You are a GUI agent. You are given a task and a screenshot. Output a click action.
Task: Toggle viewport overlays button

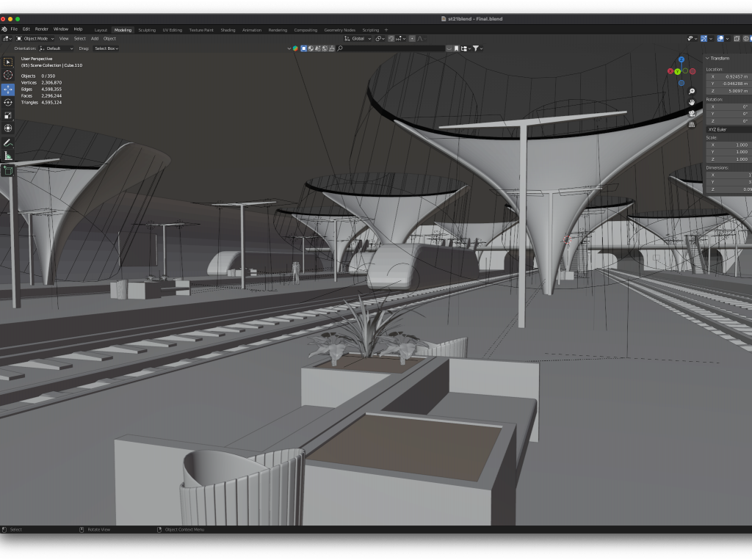pyautogui.click(x=720, y=38)
